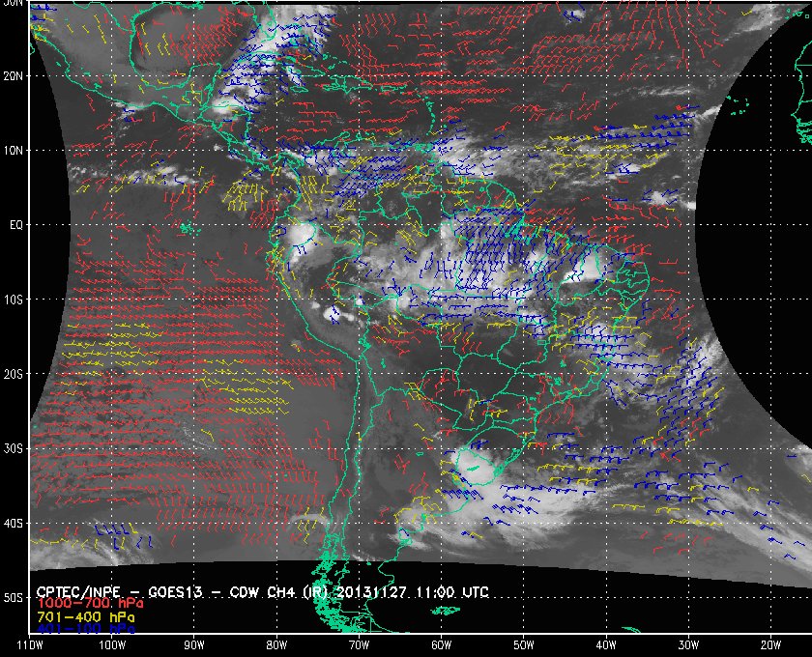Click the 10S latitude axis label
The width and height of the screenshot is (812, 657).
click(14, 300)
